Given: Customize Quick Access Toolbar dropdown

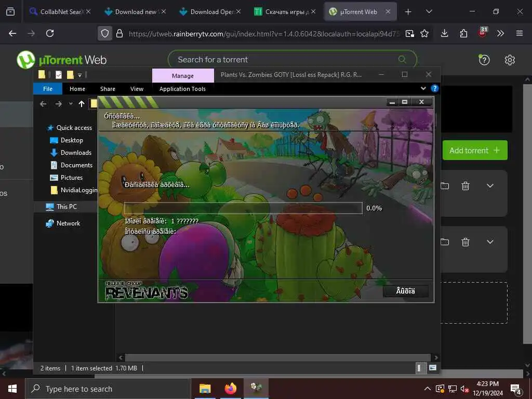Looking at the screenshot, I should (x=79, y=75).
